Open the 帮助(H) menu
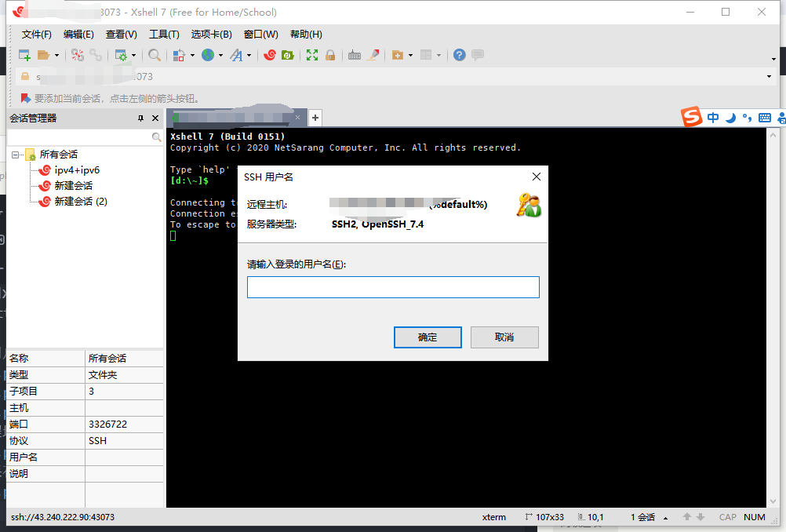The width and height of the screenshot is (786, 532). [x=306, y=34]
